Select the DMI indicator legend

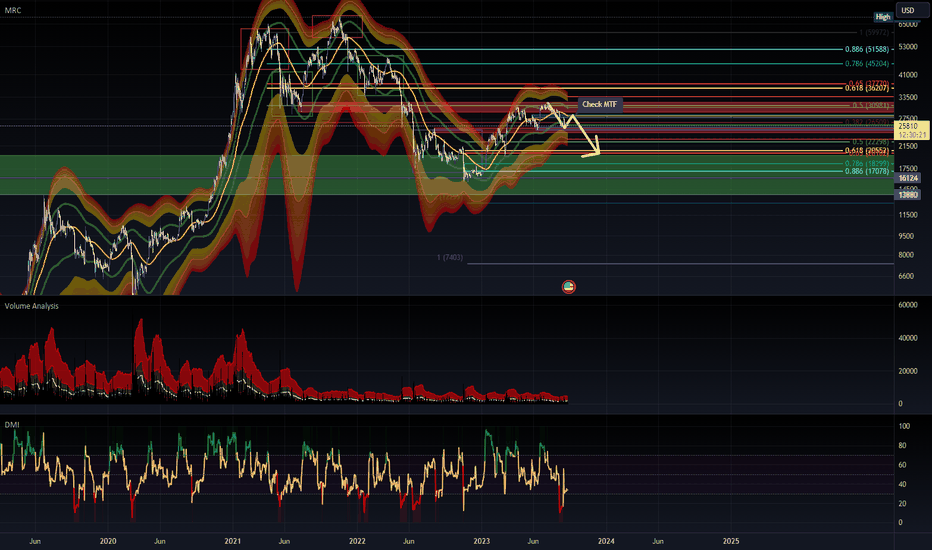[x=12, y=425]
